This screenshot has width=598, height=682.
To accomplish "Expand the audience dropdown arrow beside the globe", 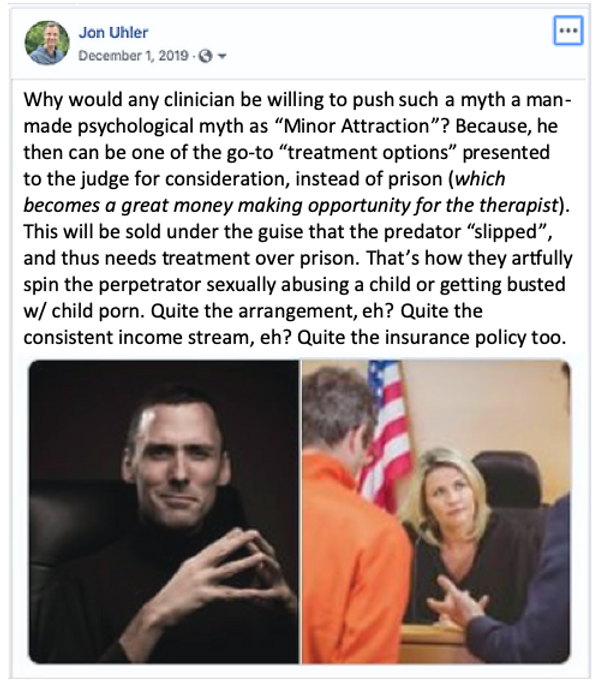I will [x=222, y=56].
